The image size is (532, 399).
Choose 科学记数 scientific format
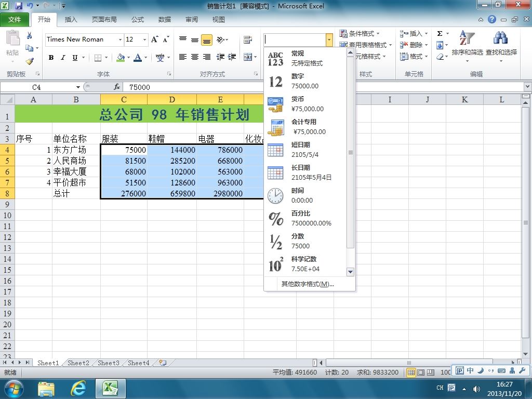(305, 264)
